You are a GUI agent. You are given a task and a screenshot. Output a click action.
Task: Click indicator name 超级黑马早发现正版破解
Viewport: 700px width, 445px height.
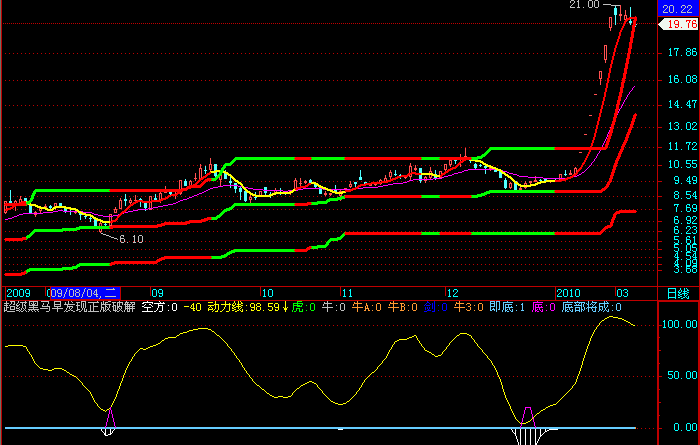tap(69, 307)
